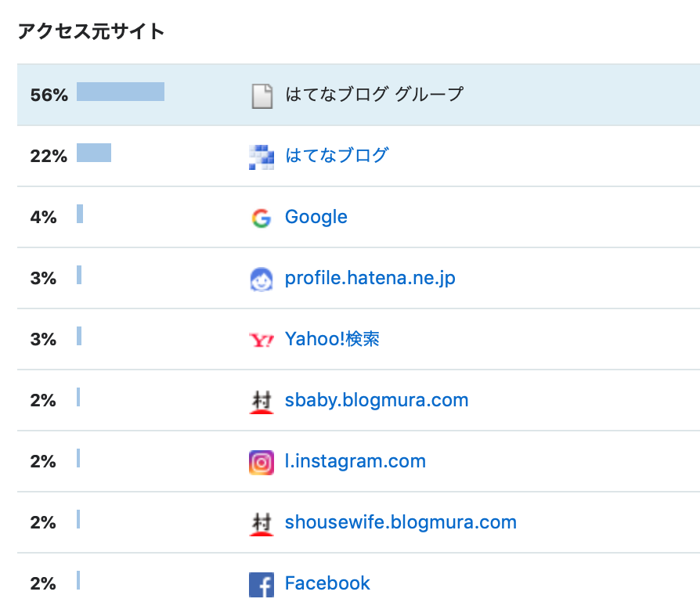This screenshot has height=606, width=700.
Task: Open the l.instagram.com link
Action: tap(355, 461)
